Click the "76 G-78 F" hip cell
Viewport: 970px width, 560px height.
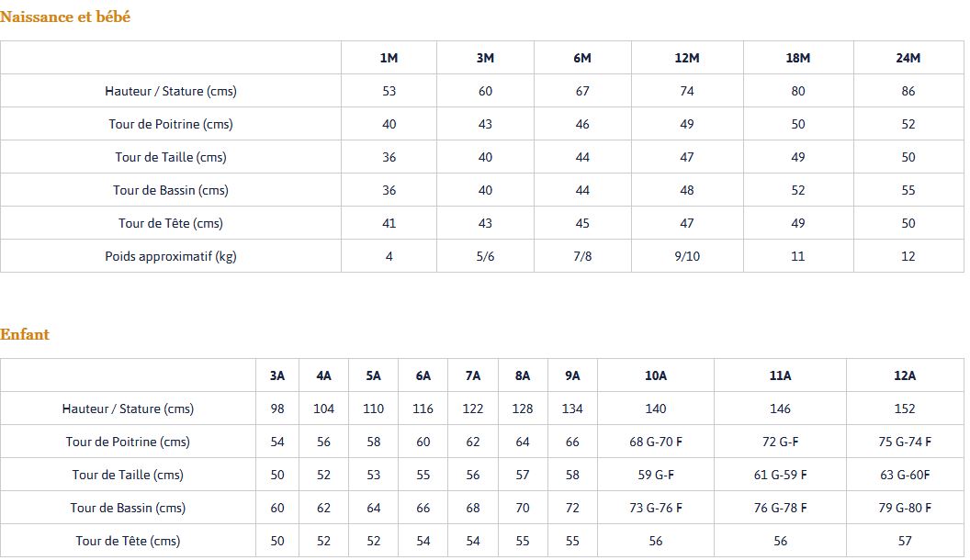tap(780, 508)
